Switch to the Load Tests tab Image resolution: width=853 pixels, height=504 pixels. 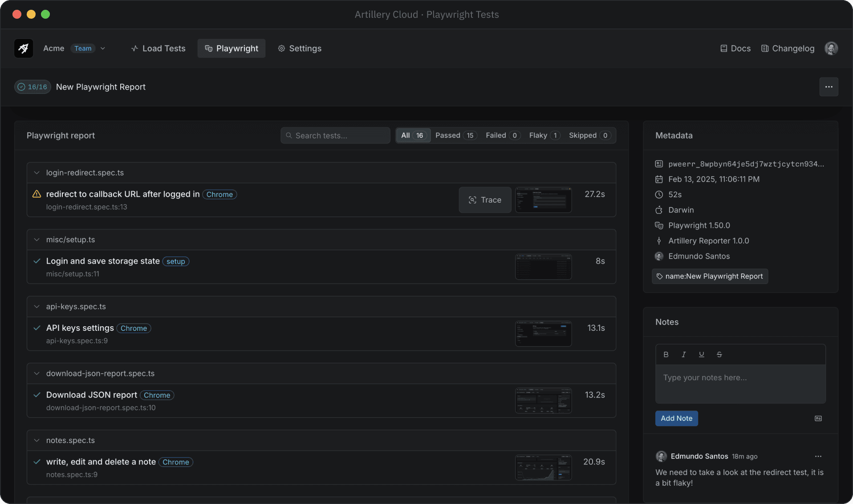pos(158,48)
